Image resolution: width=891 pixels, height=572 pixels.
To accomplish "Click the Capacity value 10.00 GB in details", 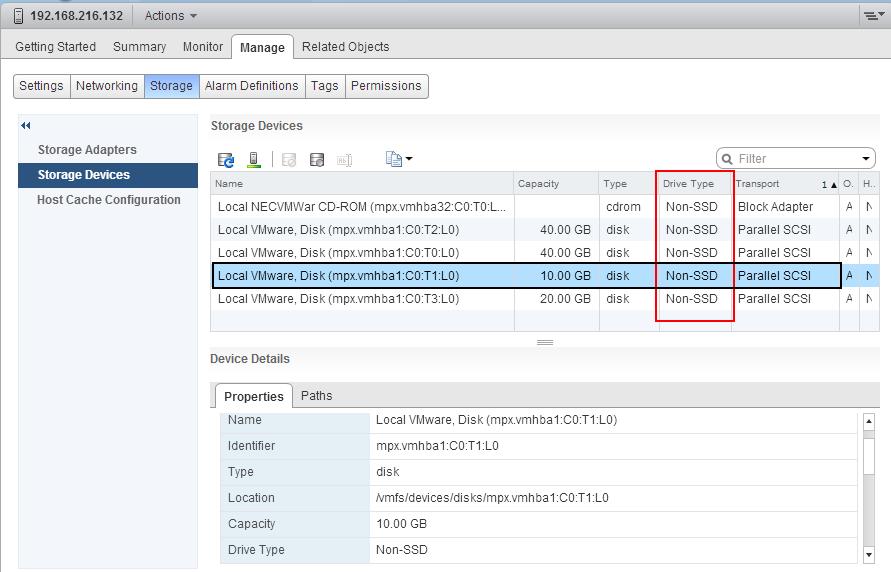I will pos(401,524).
